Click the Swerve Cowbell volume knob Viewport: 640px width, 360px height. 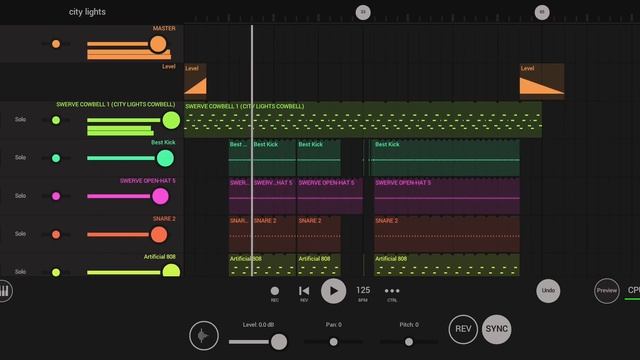click(171, 120)
